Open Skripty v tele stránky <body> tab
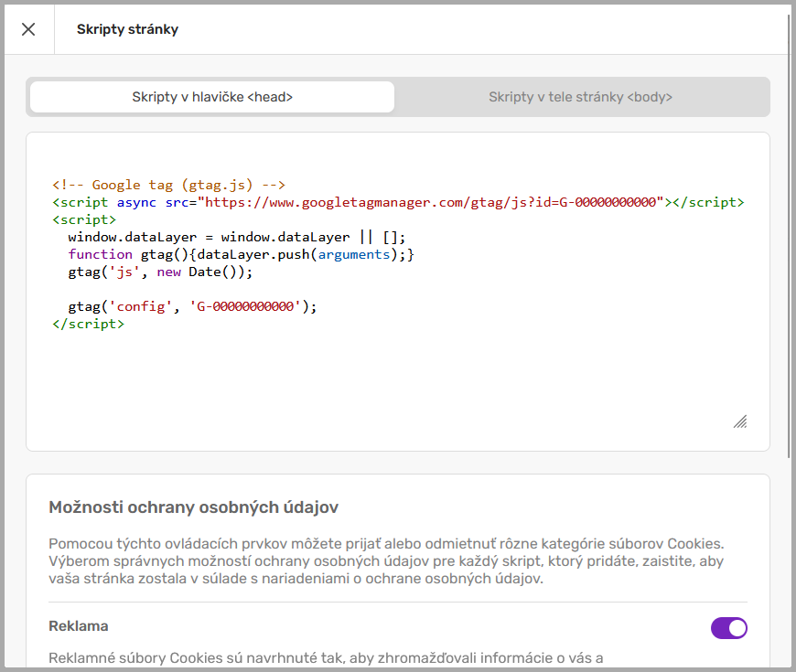Screen dimensions: 796x672 click(x=580, y=97)
